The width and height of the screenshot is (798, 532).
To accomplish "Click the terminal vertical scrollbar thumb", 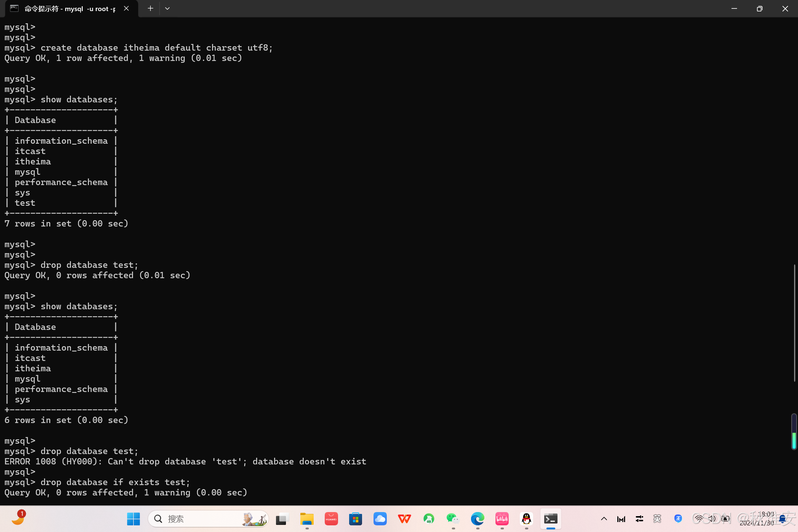I will click(794, 323).
